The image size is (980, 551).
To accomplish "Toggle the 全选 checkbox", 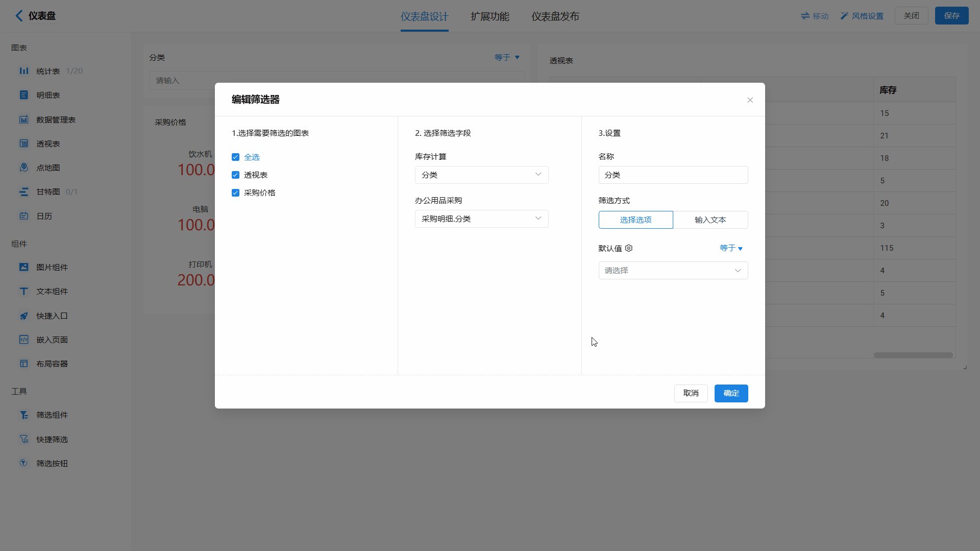I will click(x=235, y=157).
